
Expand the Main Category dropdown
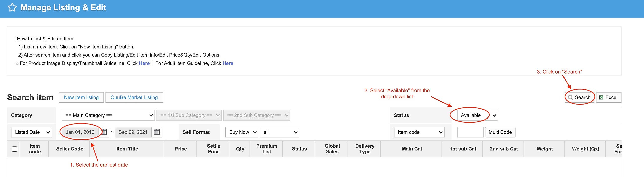pyautogui.click(x=108, y=115)
